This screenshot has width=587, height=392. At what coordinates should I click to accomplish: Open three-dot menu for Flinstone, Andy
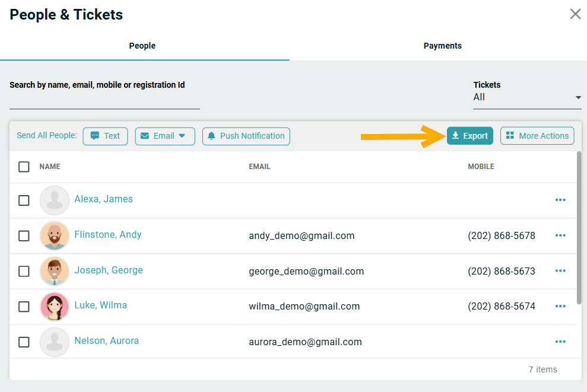click(x=560, y=235)
